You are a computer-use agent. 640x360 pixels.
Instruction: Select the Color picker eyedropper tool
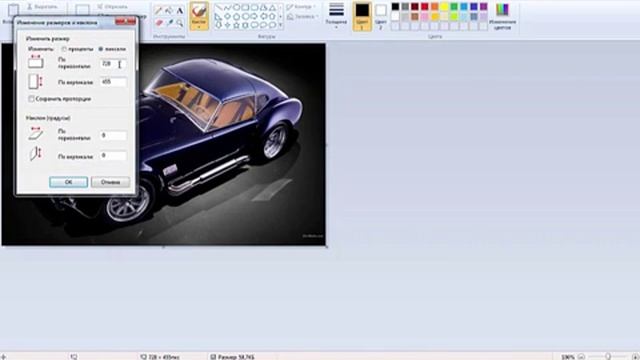(169, 23)
